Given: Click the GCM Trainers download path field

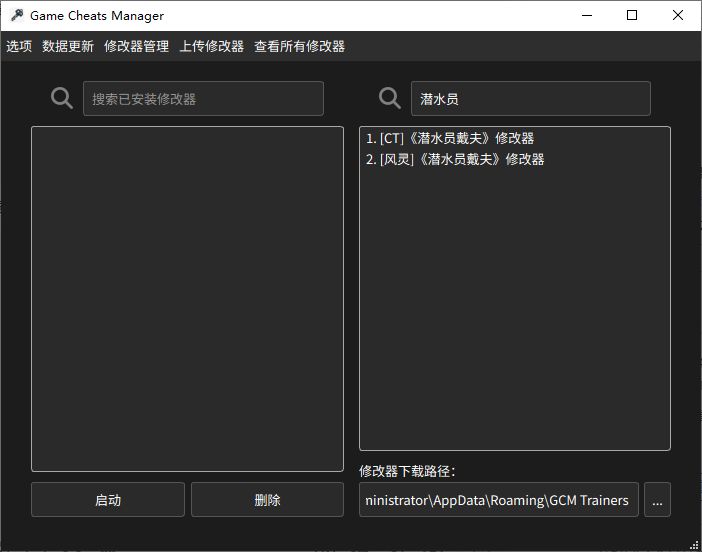Looking at the screenshot, I should pos(499,500).
